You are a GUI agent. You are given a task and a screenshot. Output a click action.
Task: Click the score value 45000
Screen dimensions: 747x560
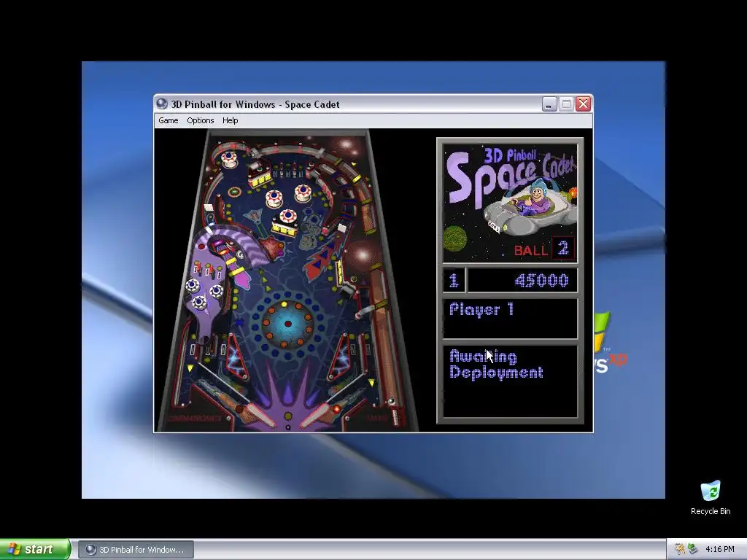click(x=542, y=281)
